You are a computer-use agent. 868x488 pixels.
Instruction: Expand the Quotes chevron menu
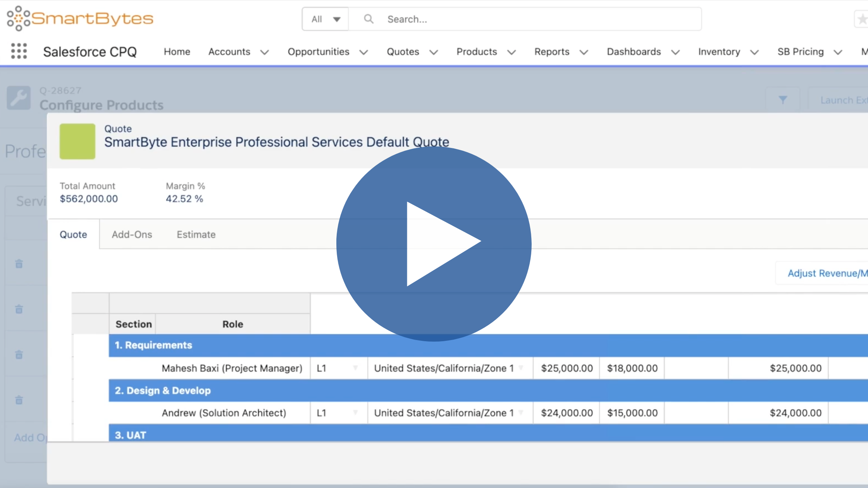[x=434, y=52]
